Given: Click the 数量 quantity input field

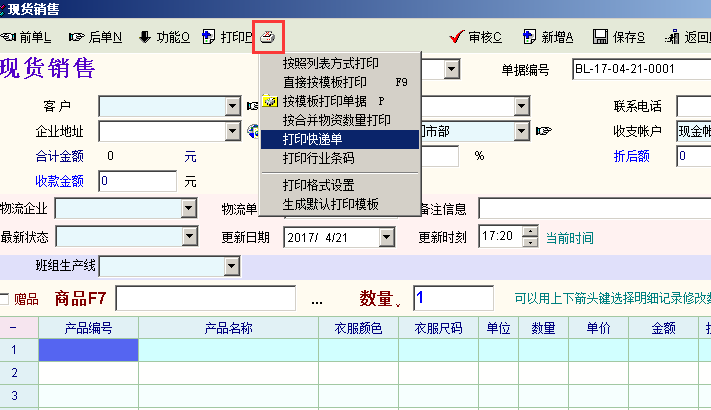Looking at the screenshot, I should [x=452, y=298].
